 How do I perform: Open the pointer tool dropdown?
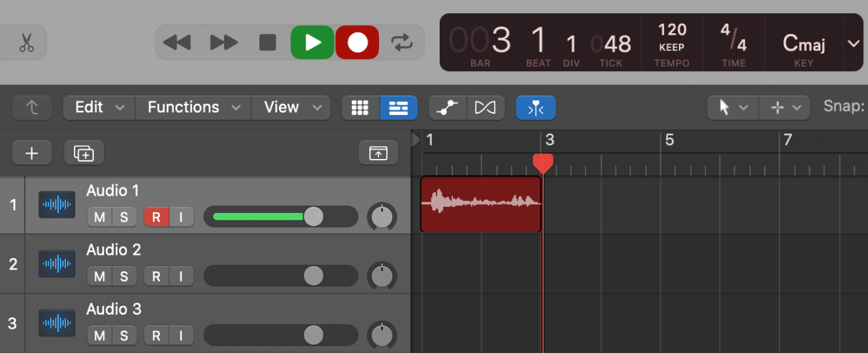point(731,108)
